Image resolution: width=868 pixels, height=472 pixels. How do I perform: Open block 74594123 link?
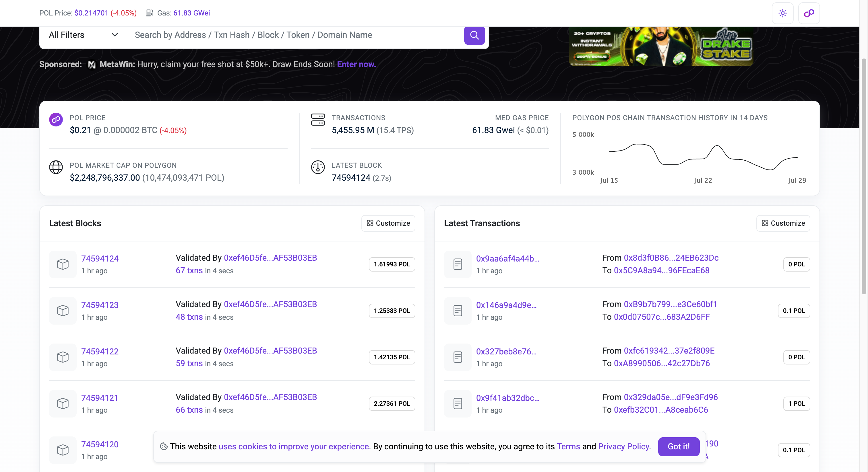pyautogui.click(x=100, y=305)
